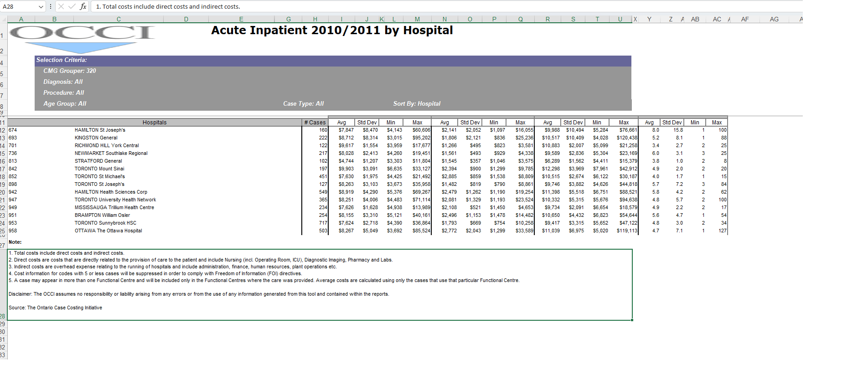868x390 pixels.
Task: Click the 'Case Type: All' cell
Action: coord(303,103)
